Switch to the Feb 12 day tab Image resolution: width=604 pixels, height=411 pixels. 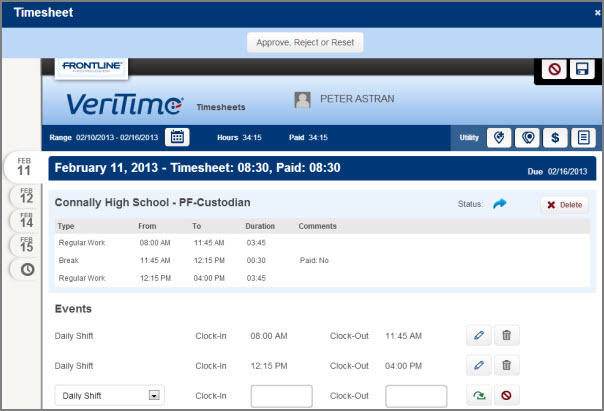25,195
